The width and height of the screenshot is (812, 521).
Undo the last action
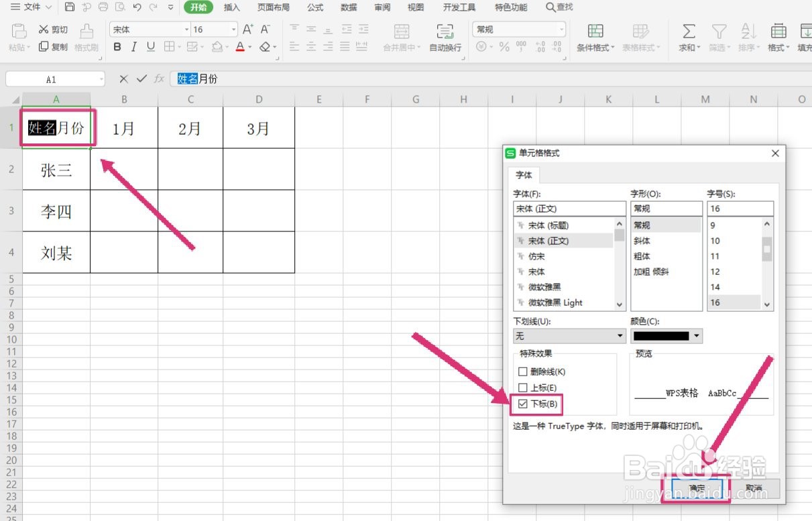[137, 7]
